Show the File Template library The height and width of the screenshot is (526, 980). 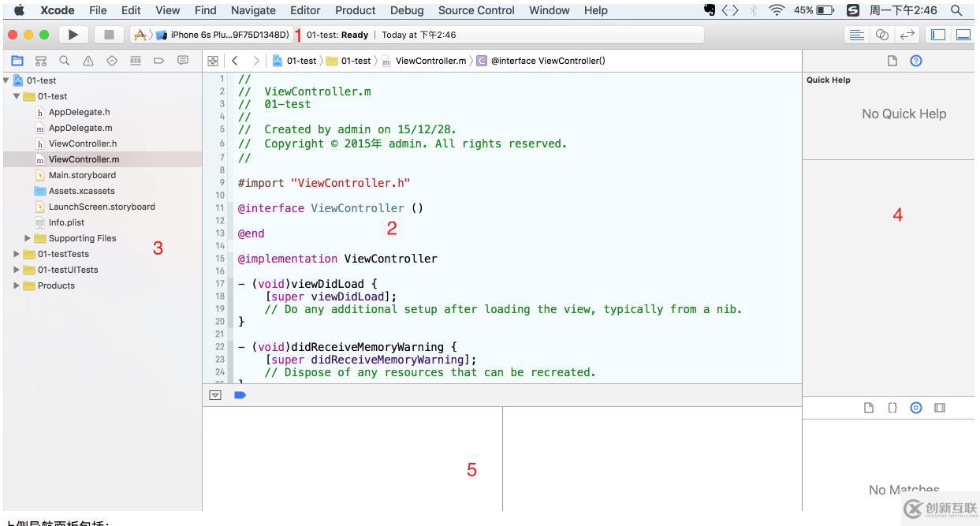pos(868,408)
